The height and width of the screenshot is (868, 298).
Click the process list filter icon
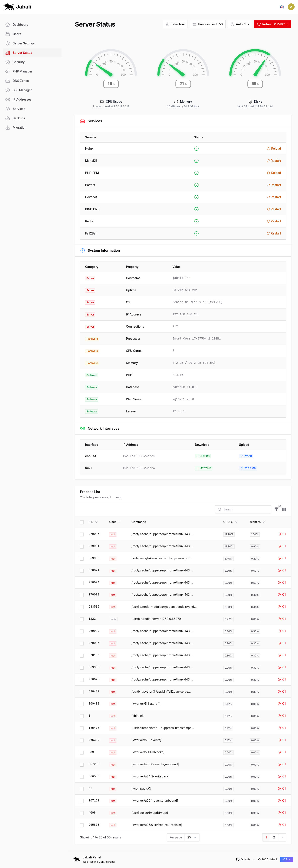276,509
